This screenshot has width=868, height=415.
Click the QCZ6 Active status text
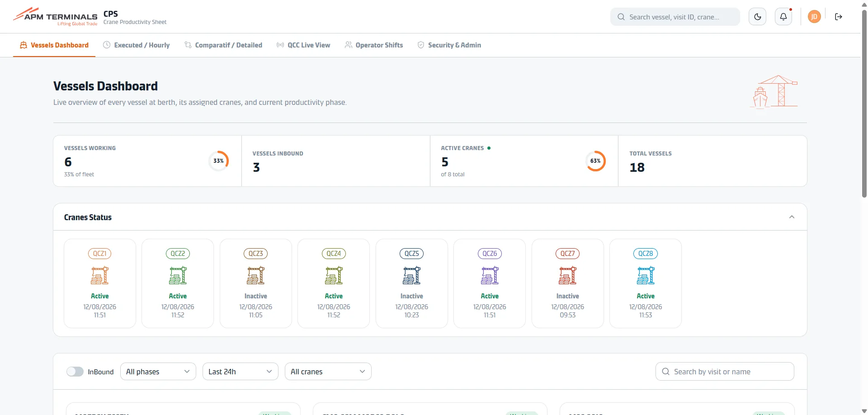coord(490,296)
